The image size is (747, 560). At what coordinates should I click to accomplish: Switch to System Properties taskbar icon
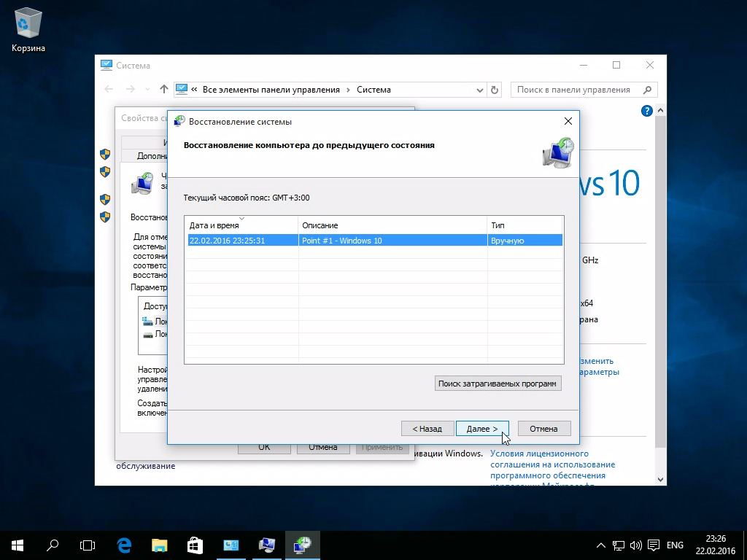tap(267, 545)
